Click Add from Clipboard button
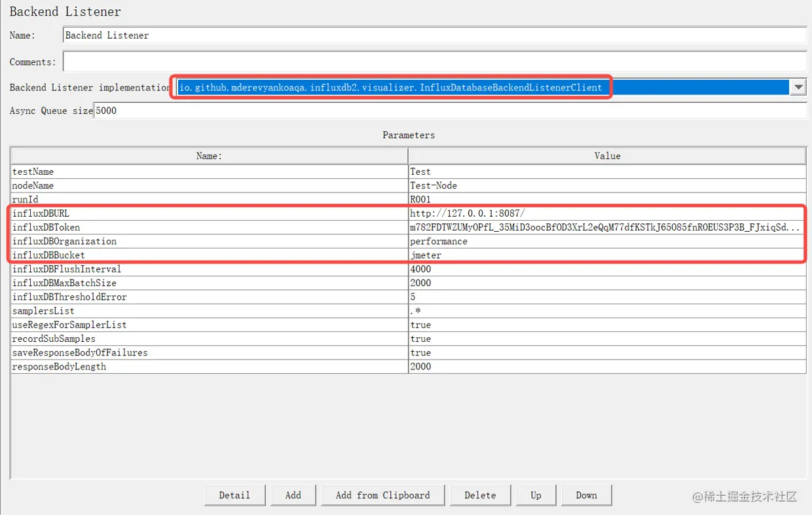The image size is (812, 518). pos(383,495)
